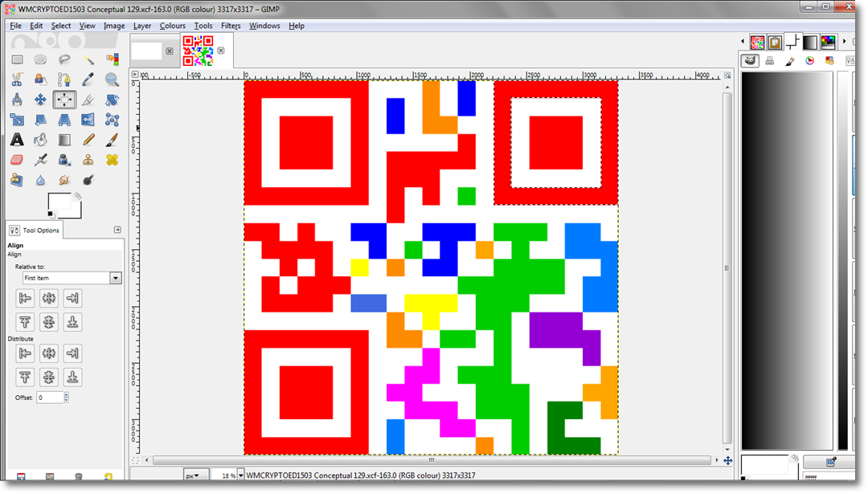Select the Move tool
Image resolution: width=868 pixels, height=494 pixels.
tap(40, 100)
